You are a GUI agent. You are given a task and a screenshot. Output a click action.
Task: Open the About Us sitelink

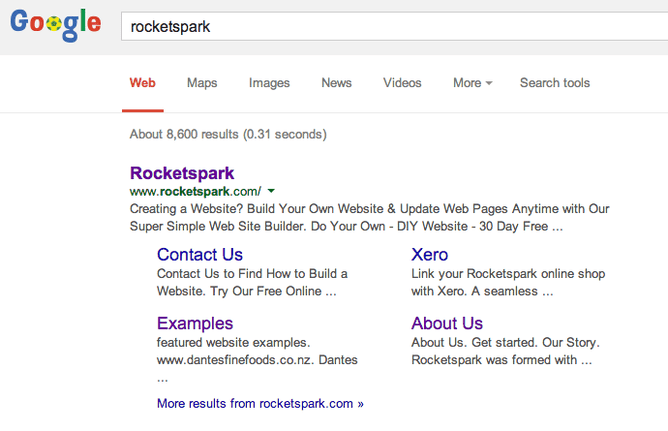pos(447,323)
